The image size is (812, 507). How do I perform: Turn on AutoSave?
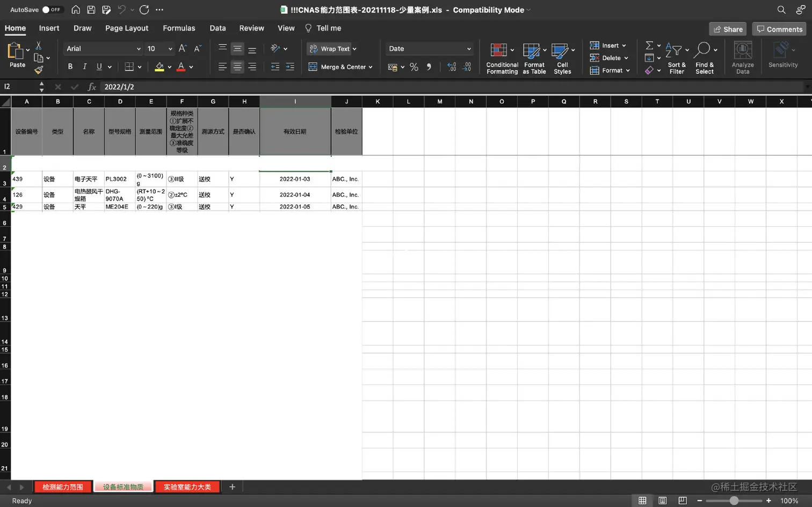[46, 9]
